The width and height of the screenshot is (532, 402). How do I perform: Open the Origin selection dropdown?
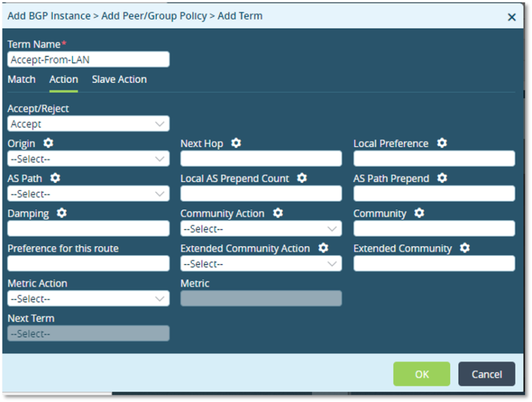(x=88, y=159)
